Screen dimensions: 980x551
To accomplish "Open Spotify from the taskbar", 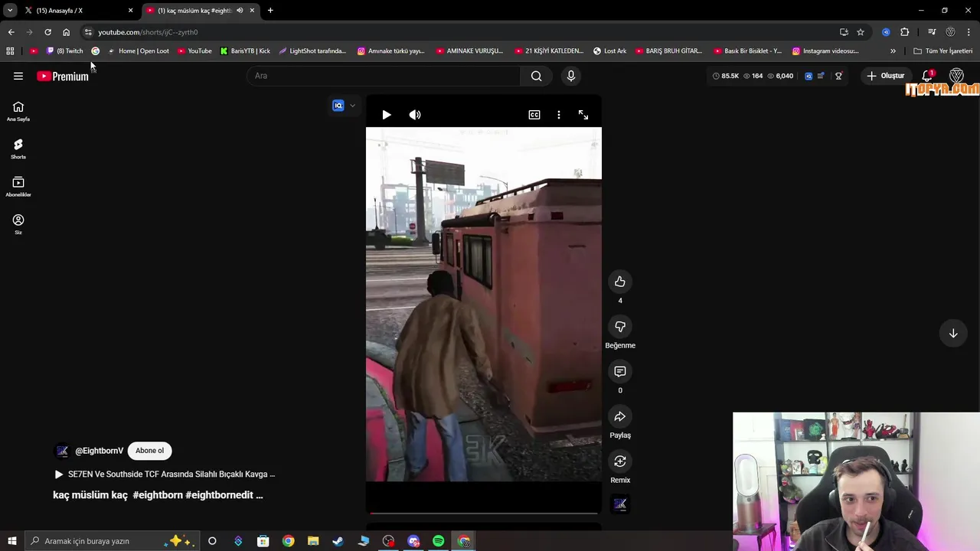I will (438, 541).
